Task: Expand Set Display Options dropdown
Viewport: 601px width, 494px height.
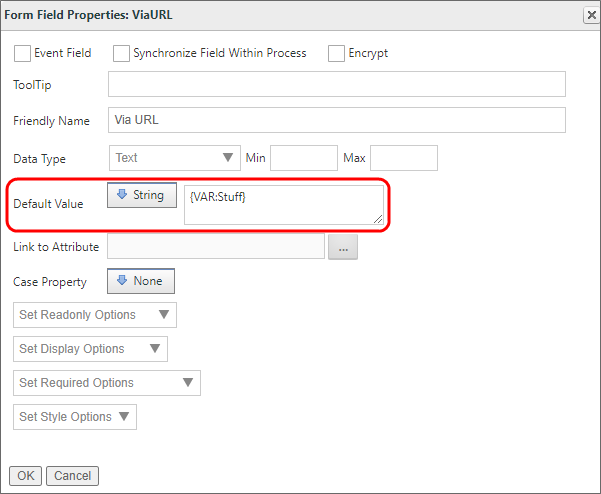Action: click(x=90, y=349)
